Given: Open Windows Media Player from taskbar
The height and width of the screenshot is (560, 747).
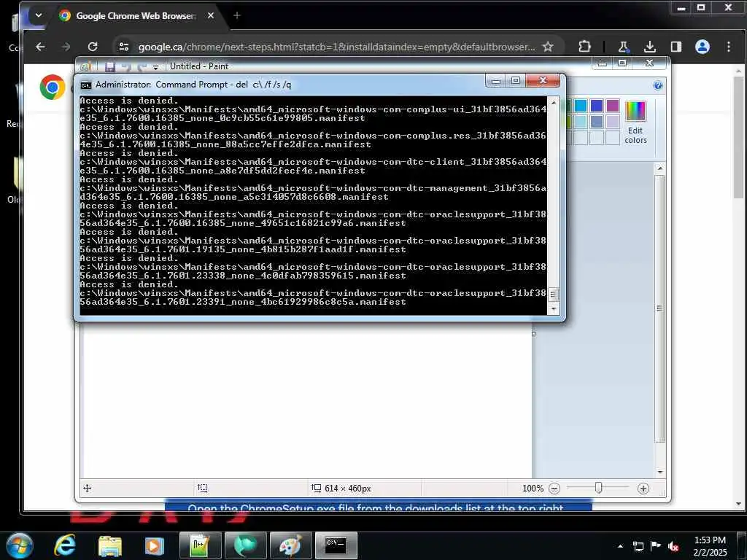Looking at the screenshot, I should (x=154, y=546).
